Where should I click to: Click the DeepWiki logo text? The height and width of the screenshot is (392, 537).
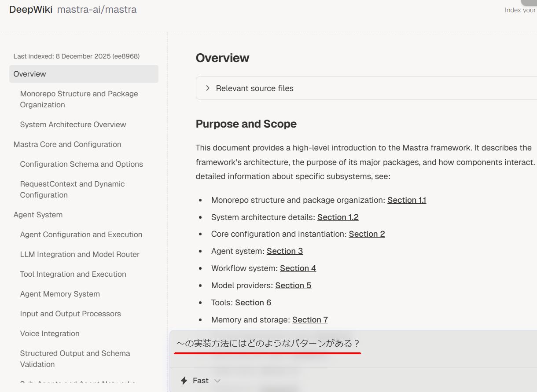pyautogui.click(x=30, y=9)
